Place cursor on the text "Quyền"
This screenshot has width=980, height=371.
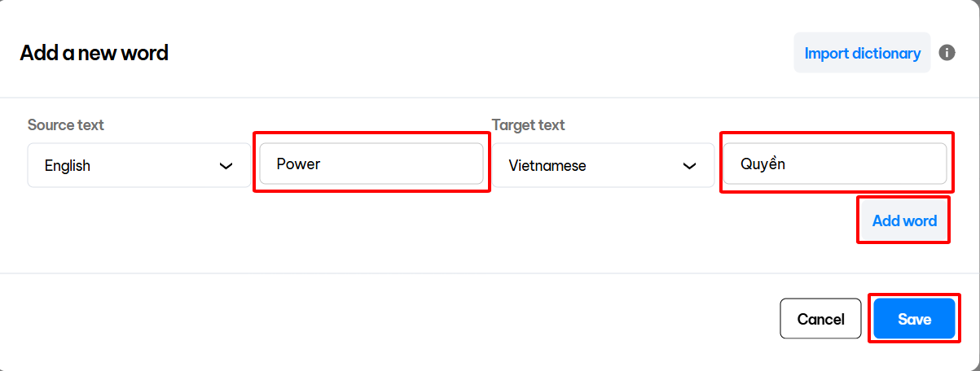click(762, 164)
